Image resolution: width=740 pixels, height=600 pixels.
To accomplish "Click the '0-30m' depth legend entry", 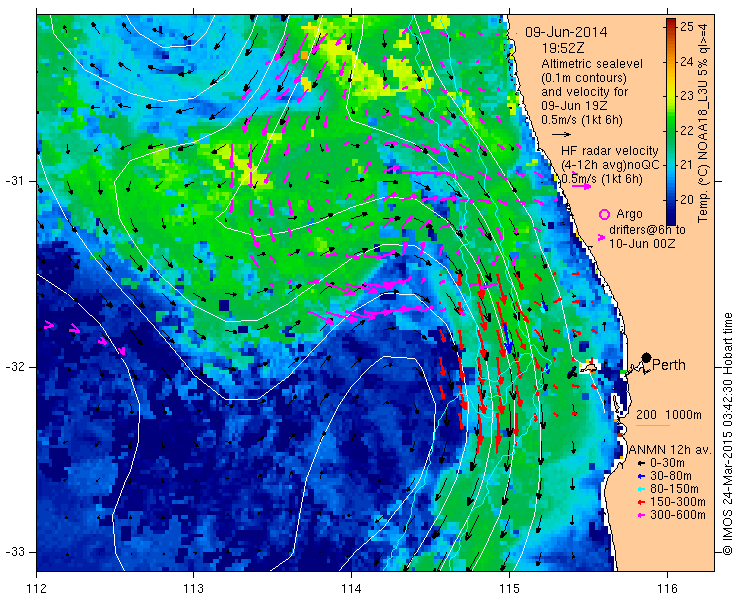I will 667,464.
